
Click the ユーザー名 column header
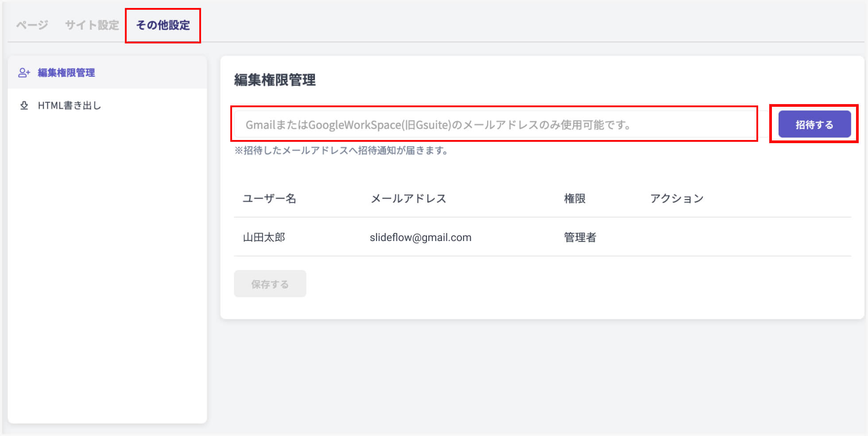tap(269, 199)
